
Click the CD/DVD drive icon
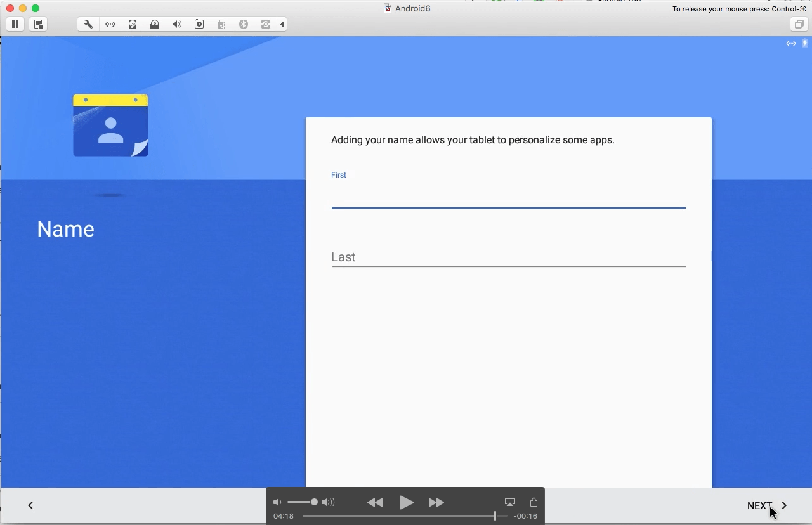pyautogui.click(x=155, y=24)
